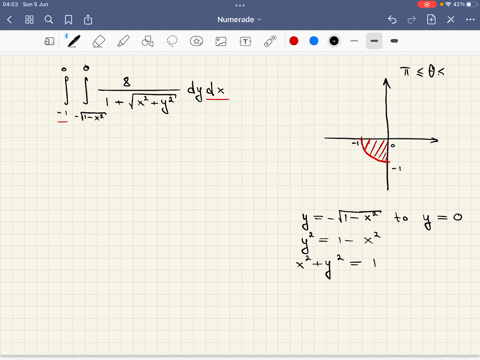Tap the screen recording indicator
Viewport: 480px width, 360px height.
(x=427, y=4)
